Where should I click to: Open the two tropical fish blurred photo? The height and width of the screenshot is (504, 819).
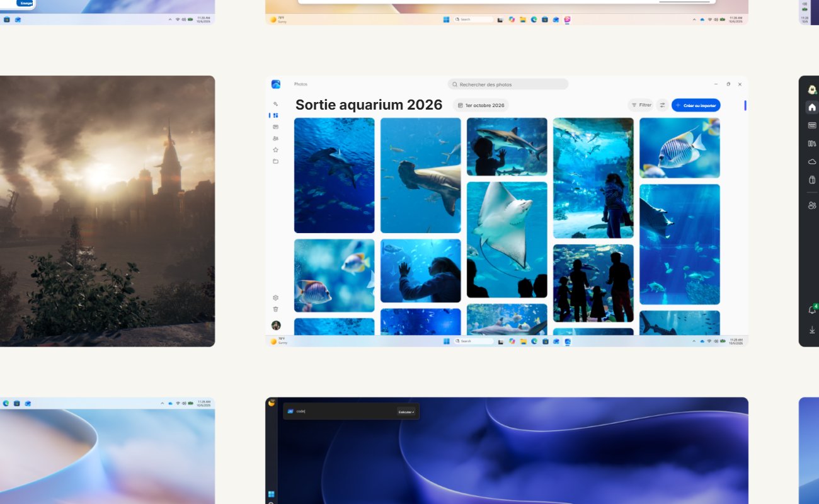click(334, 275)
